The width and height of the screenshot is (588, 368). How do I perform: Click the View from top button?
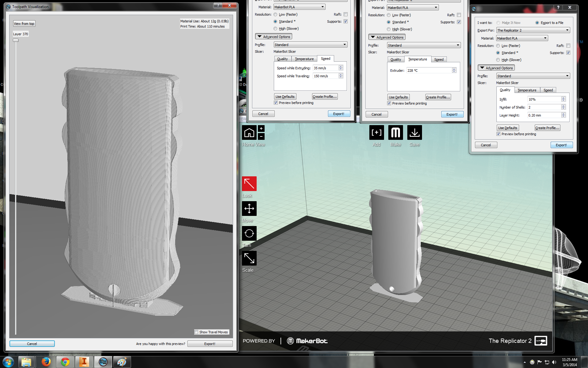(x=24, y=24)
